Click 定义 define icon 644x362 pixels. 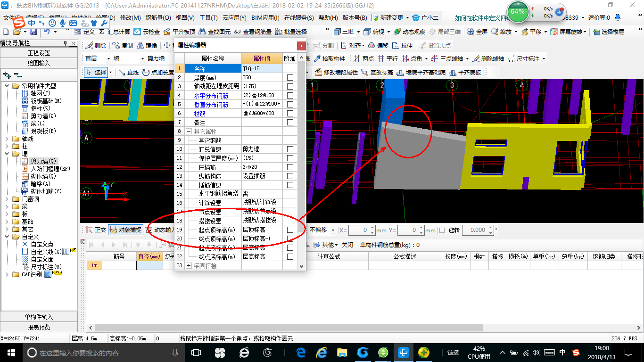pos(84,32)
